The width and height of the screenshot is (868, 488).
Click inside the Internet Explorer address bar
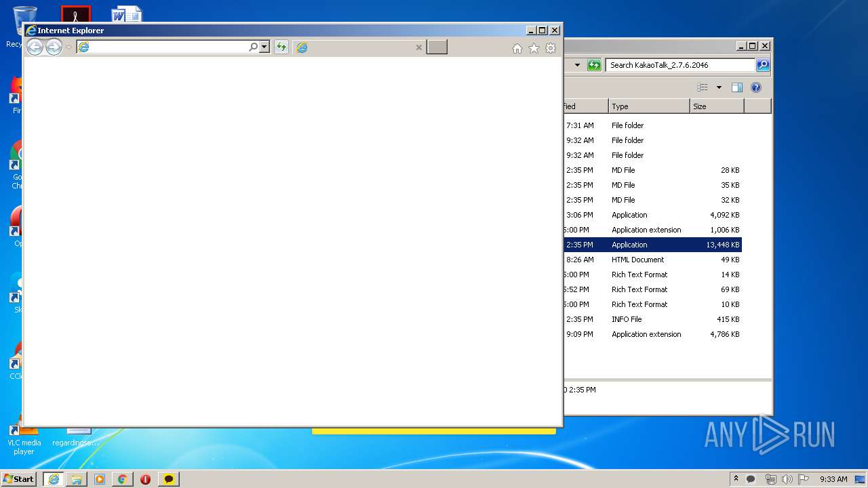pos(162,47)
